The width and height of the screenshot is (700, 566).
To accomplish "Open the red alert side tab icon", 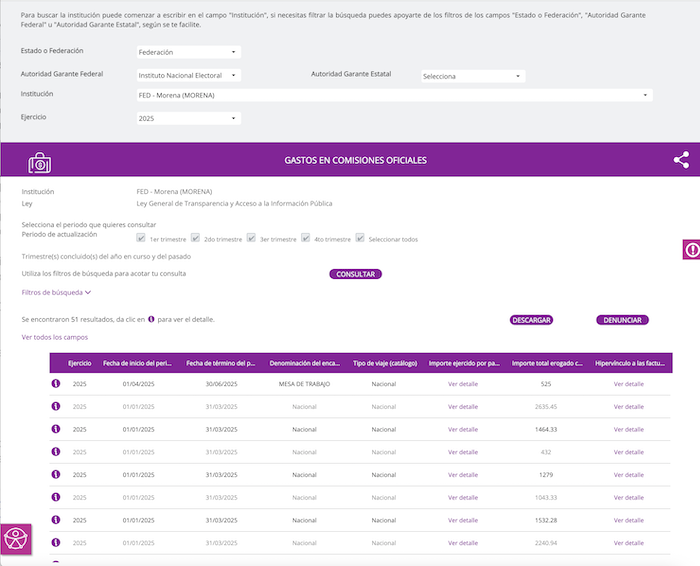I will tap(691, 250).
